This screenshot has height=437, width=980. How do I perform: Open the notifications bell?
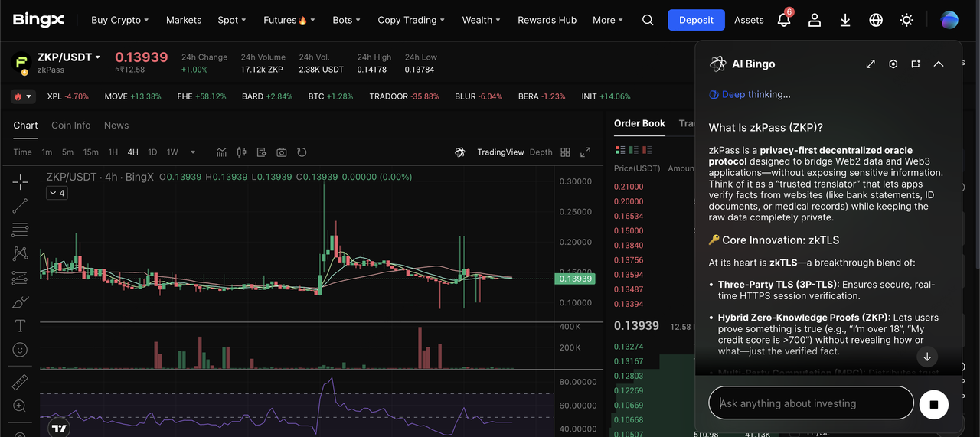coord(783,21)
